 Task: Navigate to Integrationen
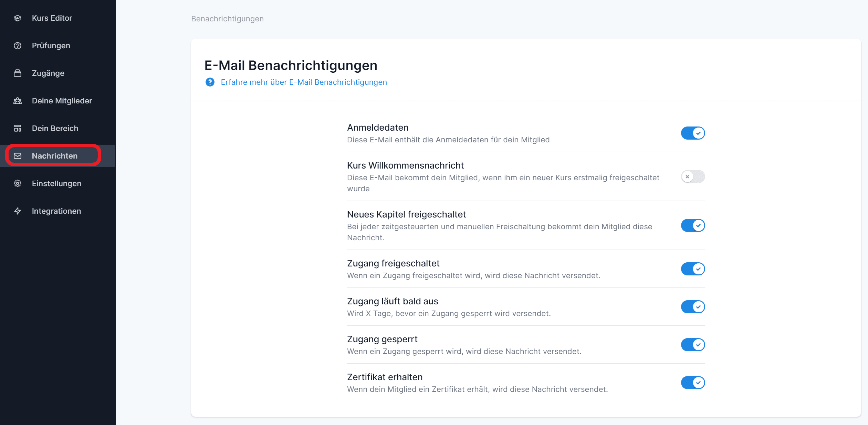[x=58, y=211]
